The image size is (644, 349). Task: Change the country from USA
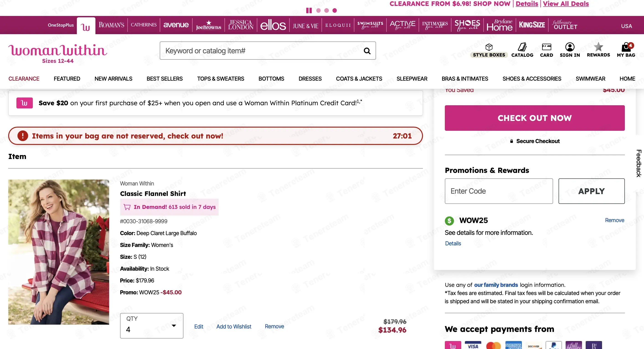pyautogui.click(x=626, y=26)
